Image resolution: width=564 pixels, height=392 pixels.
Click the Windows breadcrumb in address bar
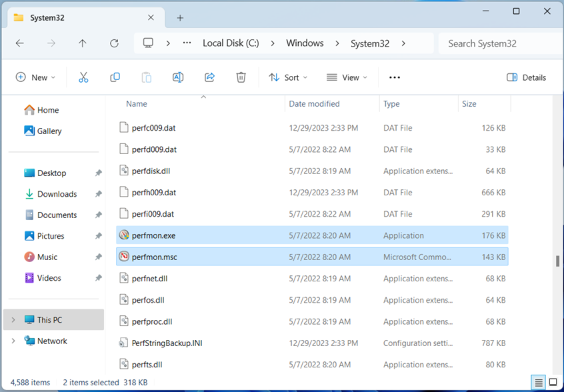point(305,43)
